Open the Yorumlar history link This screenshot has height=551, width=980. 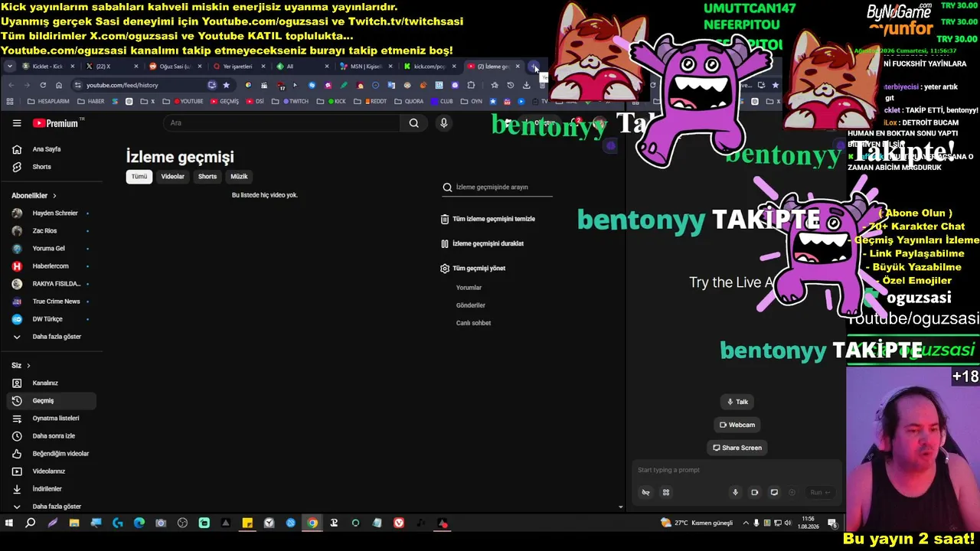tap(469, 288)
